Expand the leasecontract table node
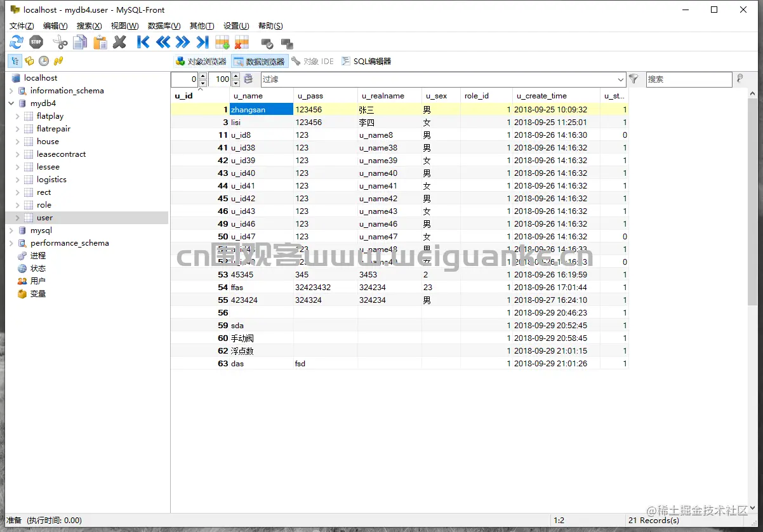 [x=18, y=154]
